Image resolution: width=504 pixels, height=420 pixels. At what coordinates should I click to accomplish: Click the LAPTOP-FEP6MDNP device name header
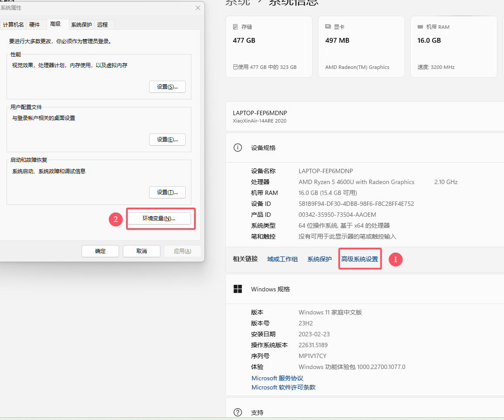click(x=260, y=113)
